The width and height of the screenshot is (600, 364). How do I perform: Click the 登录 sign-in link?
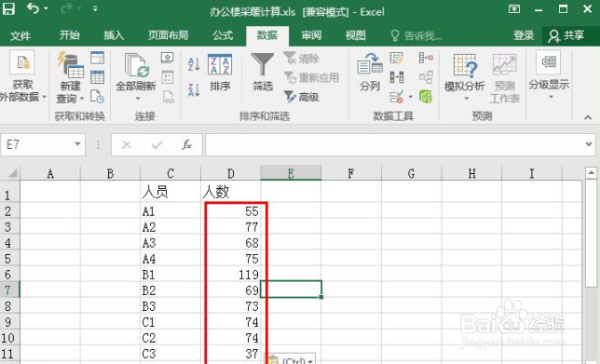click(524, 35)
